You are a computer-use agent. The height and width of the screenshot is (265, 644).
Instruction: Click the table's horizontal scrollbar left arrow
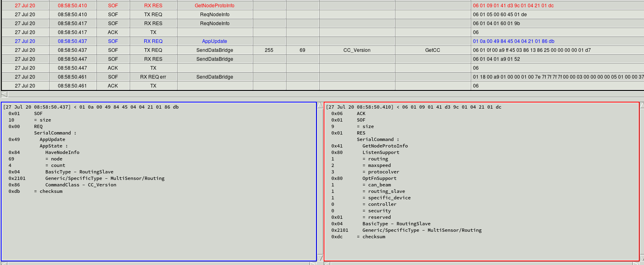pyautogui.click(x=4, y=94)
